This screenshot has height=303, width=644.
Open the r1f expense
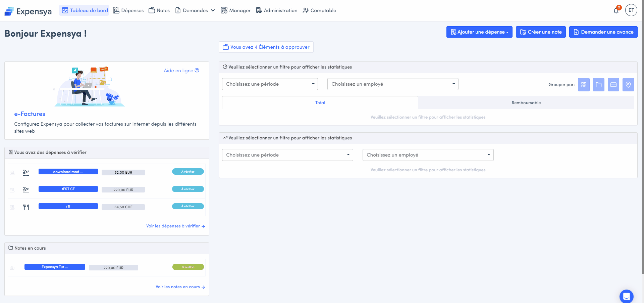pyautogui.click(x=68, y=206)
